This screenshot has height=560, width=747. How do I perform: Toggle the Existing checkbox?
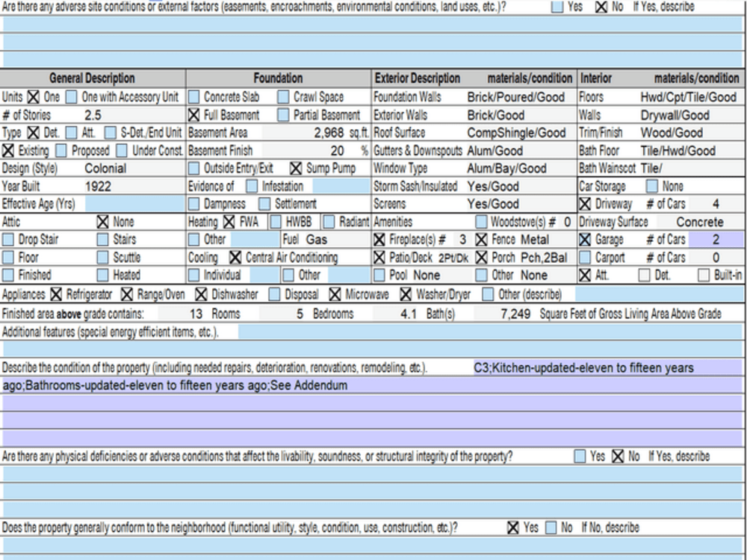point(8,151)
